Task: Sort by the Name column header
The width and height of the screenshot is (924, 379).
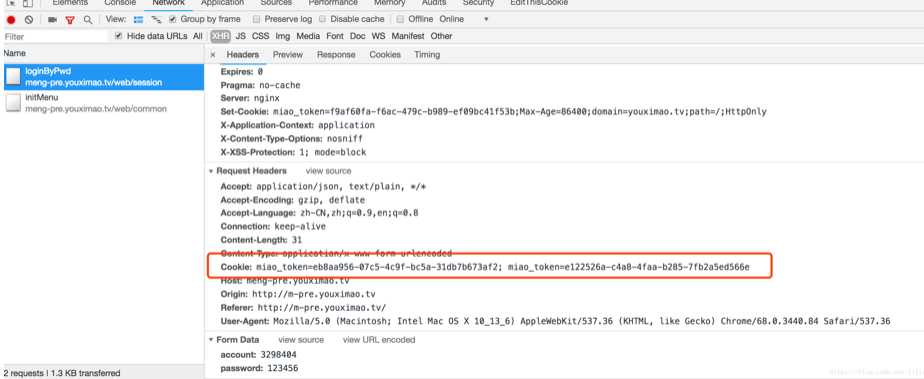Action: pyautogui.click(x=102, y=53)
